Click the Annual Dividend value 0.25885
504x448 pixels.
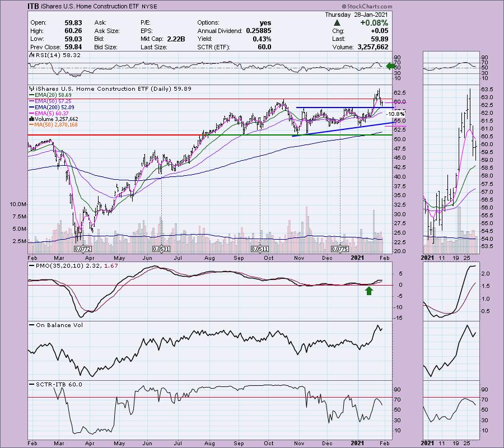point(258,31)
